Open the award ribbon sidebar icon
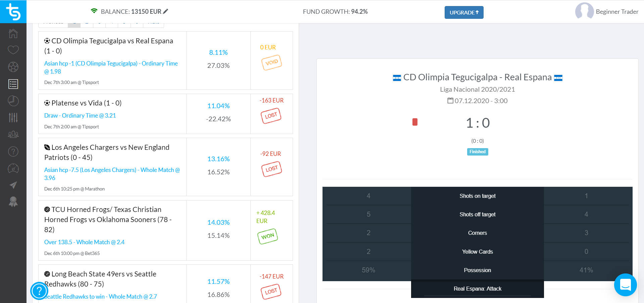 [13, 202]
